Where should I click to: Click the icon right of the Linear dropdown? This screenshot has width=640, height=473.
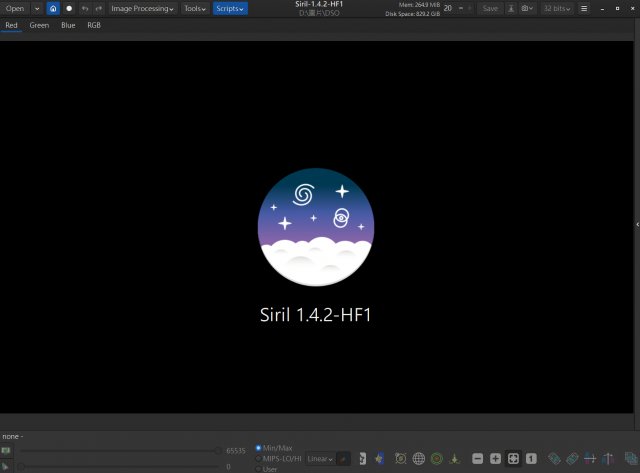344,459
